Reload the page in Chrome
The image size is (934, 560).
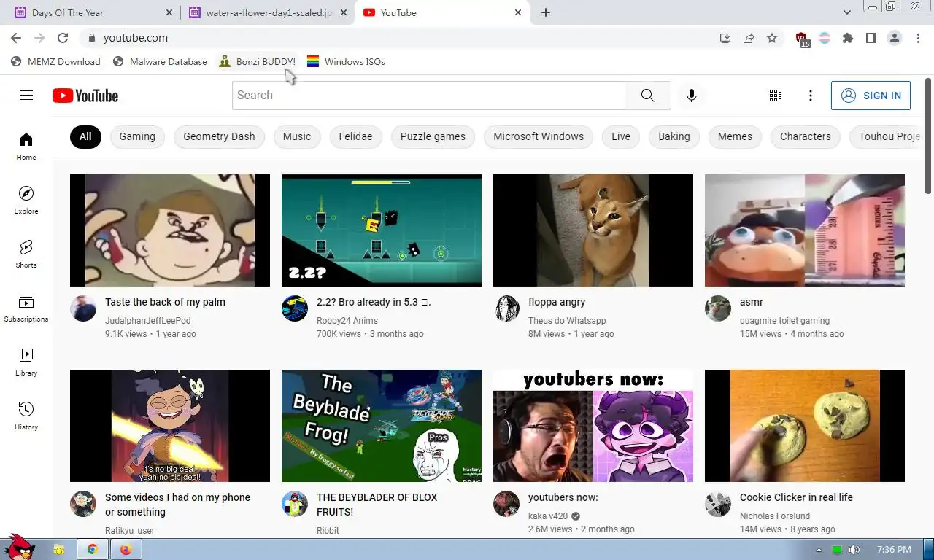click(x=63, y=38)
